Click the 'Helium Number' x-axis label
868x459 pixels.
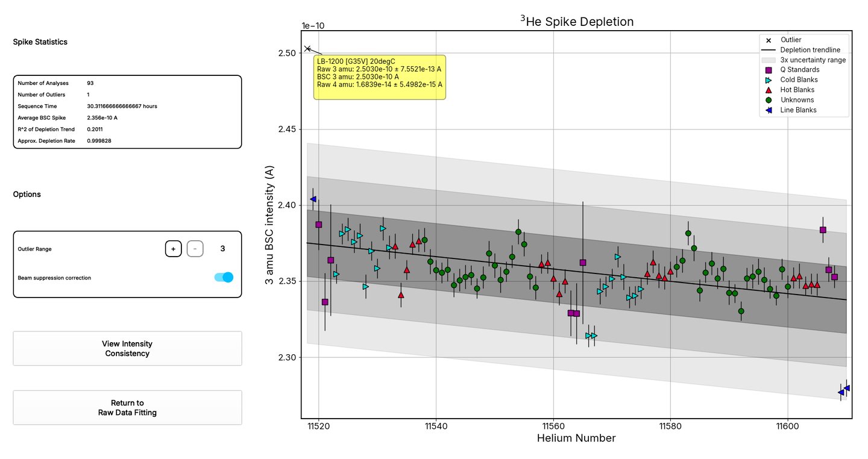(x=576, y=439)
